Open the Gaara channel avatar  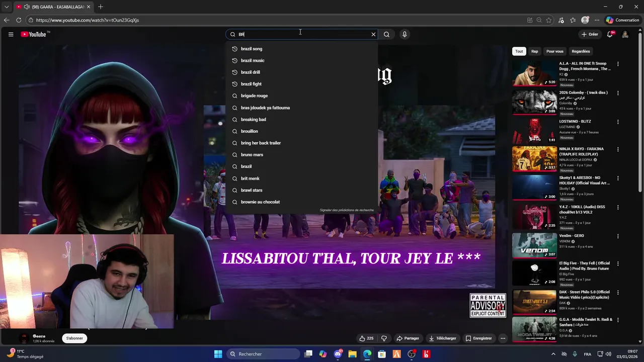click(x=23, y=338)
